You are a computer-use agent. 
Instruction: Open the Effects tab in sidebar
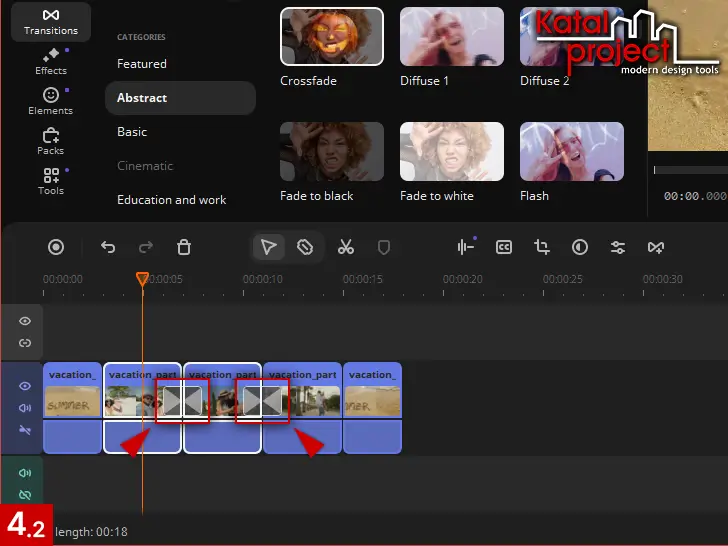click(x=50, y=61)
